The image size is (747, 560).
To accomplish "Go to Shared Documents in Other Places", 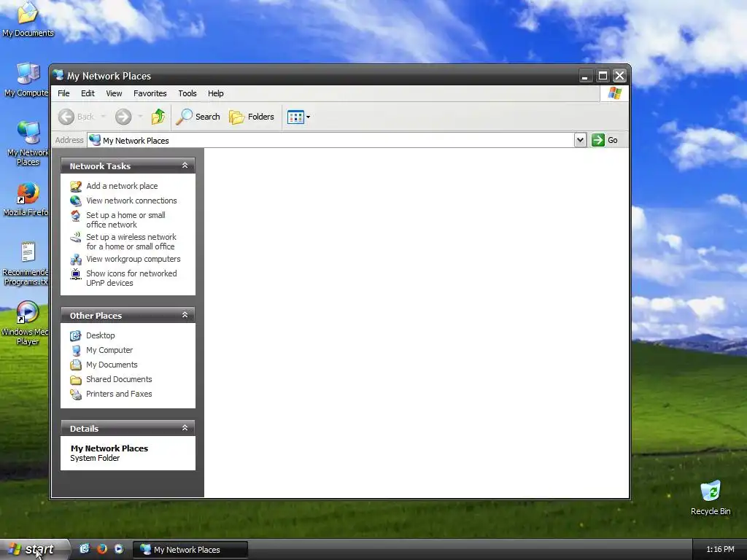I will [119, 379].
